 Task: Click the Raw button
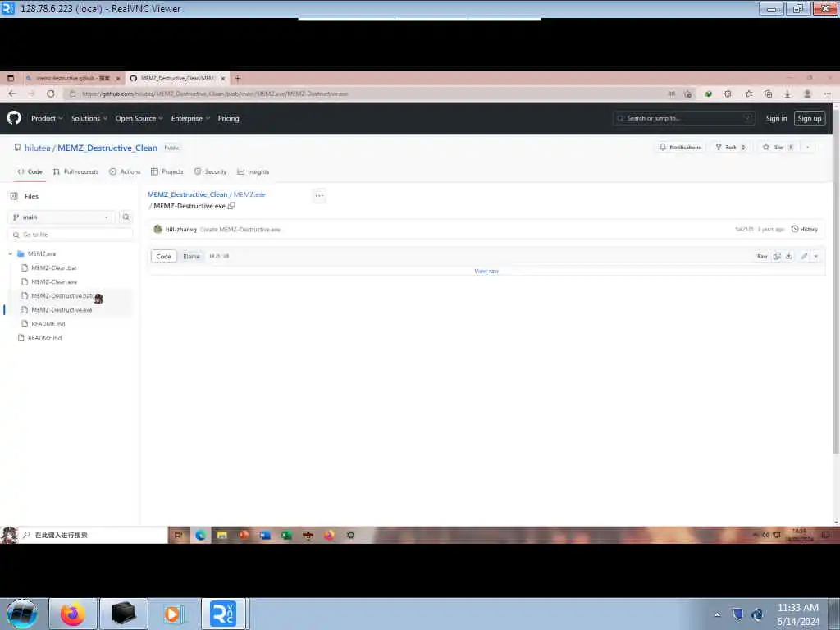coord(762,256)
